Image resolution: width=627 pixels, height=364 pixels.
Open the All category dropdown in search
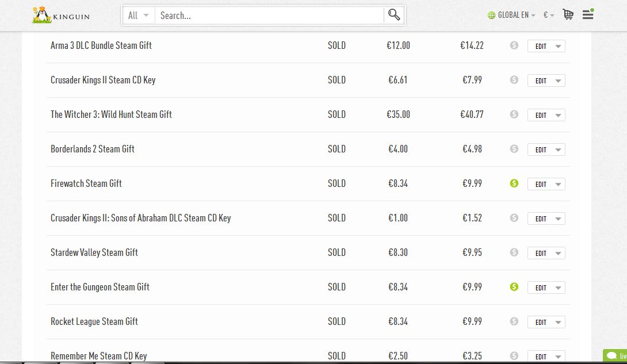pyautogui.click(x=139, y=15)
